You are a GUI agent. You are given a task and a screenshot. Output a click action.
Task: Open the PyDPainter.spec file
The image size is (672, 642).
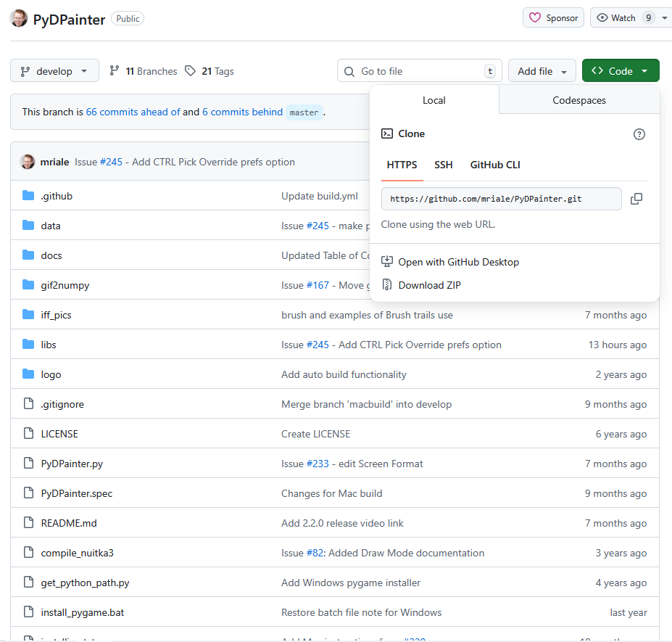pyautogui.click(x=77, y=493)
